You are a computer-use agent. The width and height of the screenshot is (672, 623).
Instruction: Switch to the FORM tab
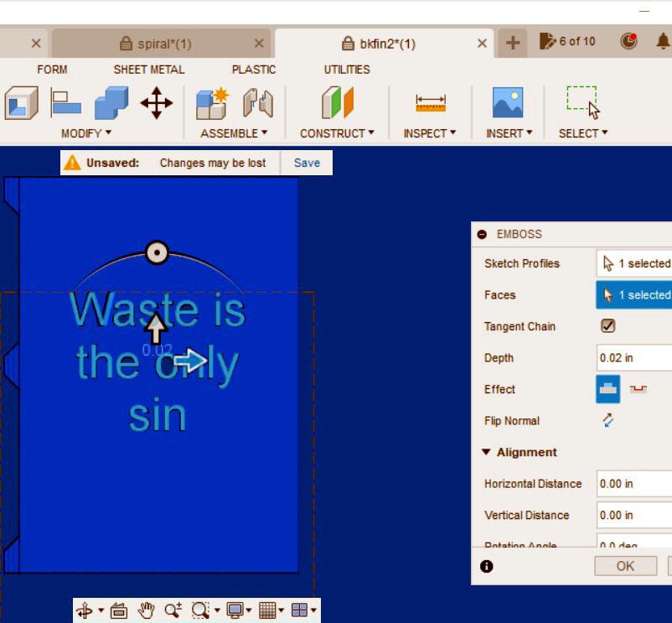tap(52, 70)
